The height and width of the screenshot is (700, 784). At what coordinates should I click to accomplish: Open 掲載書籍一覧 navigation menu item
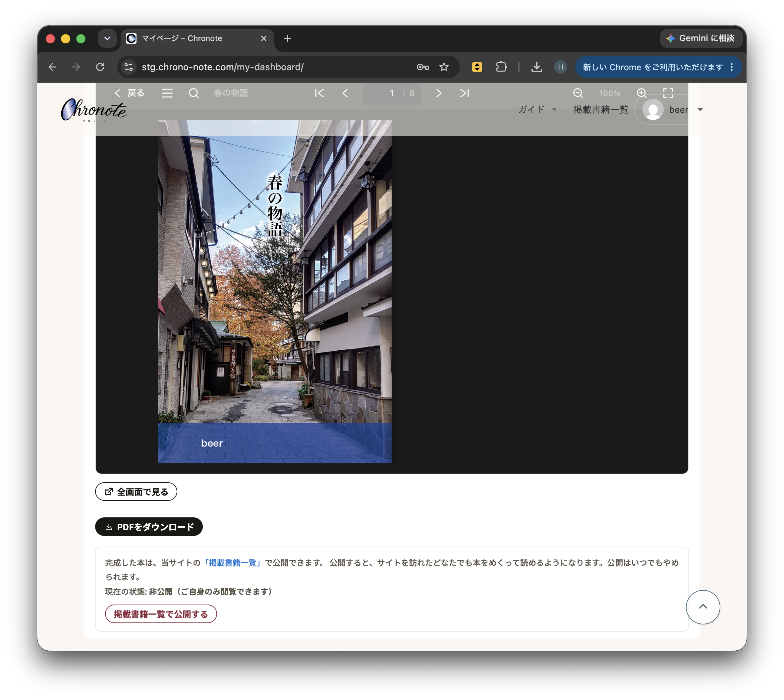point(601,110)
